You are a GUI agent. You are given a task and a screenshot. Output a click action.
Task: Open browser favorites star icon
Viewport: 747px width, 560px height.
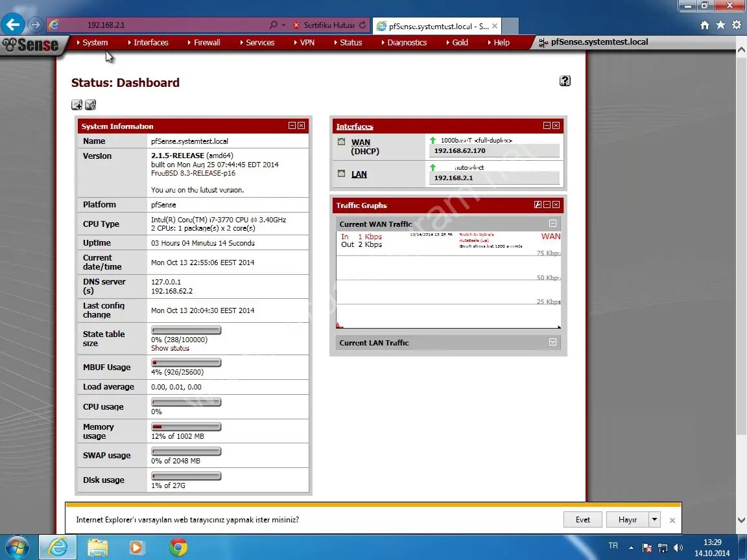721,25
